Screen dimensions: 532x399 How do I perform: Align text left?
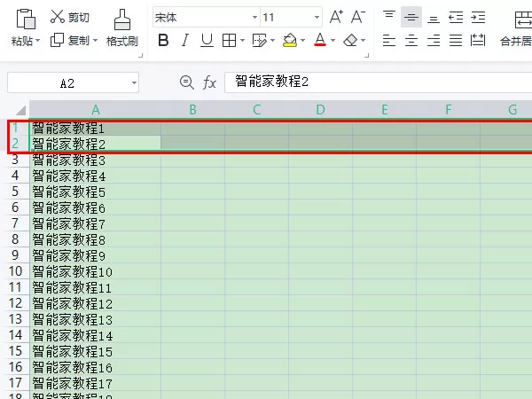point(389,41)
